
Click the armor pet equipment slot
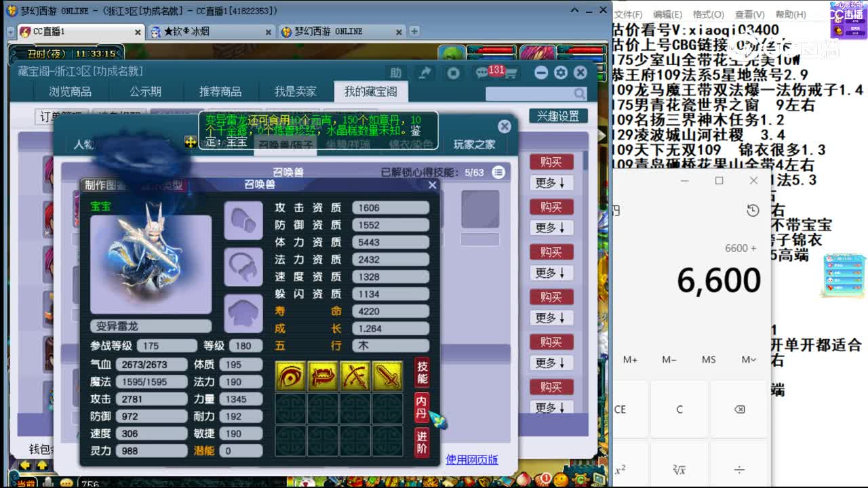(x=243, y=313)
